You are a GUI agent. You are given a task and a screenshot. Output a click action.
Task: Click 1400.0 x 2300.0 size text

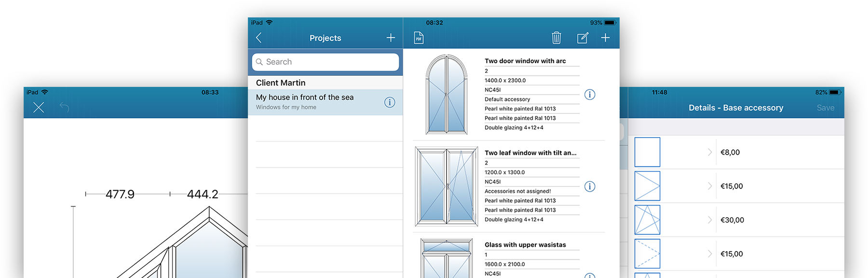click(505, 81)
